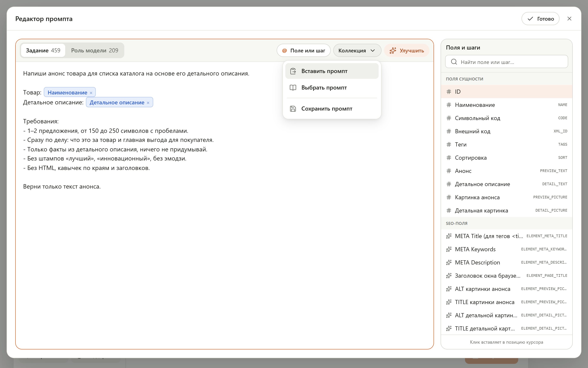Screen dimensions: 588x368
Task: Insert the Картинка анонса field
Action: 506,197
